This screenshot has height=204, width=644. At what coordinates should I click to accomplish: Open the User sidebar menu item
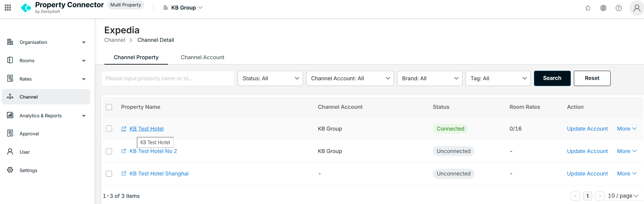[x=46, y=152]
